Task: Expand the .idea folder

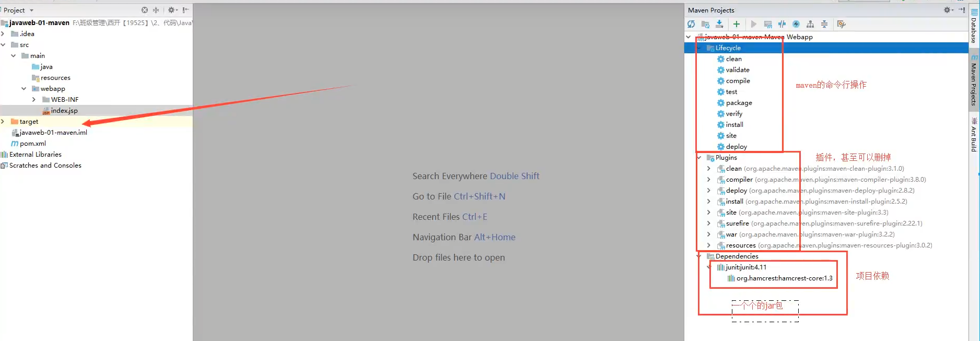Action: 3,34
